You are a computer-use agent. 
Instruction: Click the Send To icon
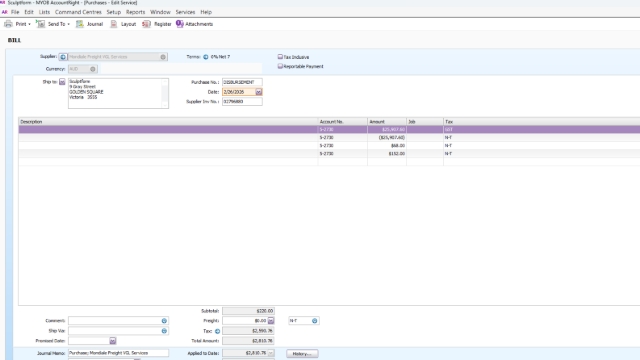click(40, 24)
